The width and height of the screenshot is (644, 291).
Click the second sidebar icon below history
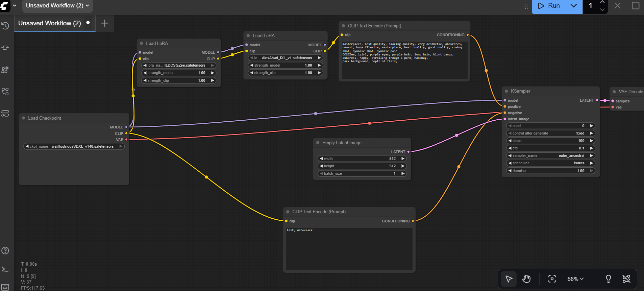click(5, 48)
